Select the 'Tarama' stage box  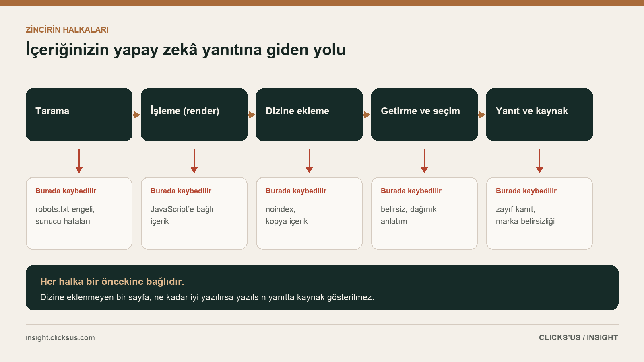79,115
